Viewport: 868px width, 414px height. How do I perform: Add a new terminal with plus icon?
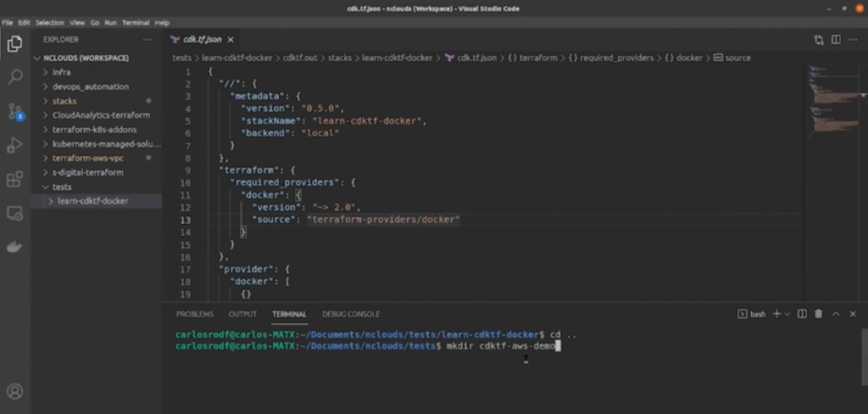(776, 314)
